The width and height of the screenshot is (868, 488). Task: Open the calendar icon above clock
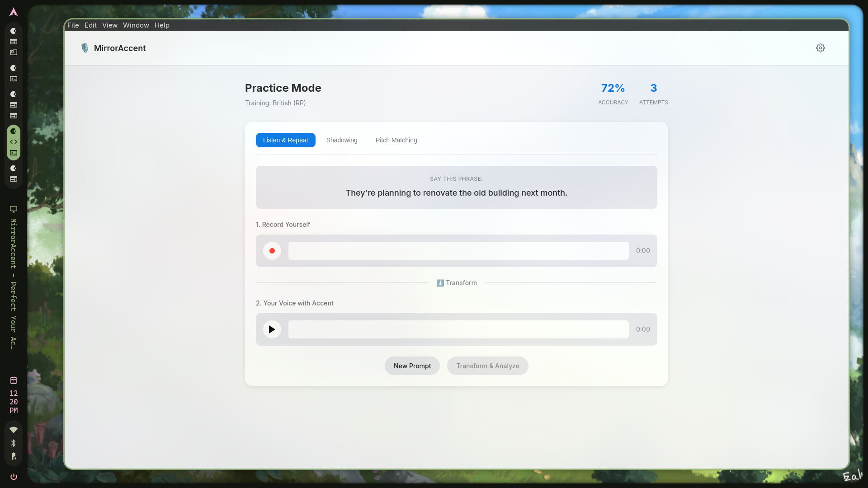click(x=14, y=380)
